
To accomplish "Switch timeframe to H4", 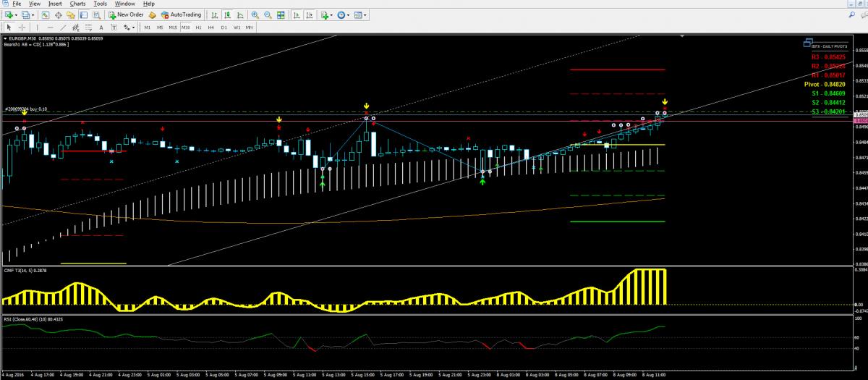I will click(x=210, y=28).
